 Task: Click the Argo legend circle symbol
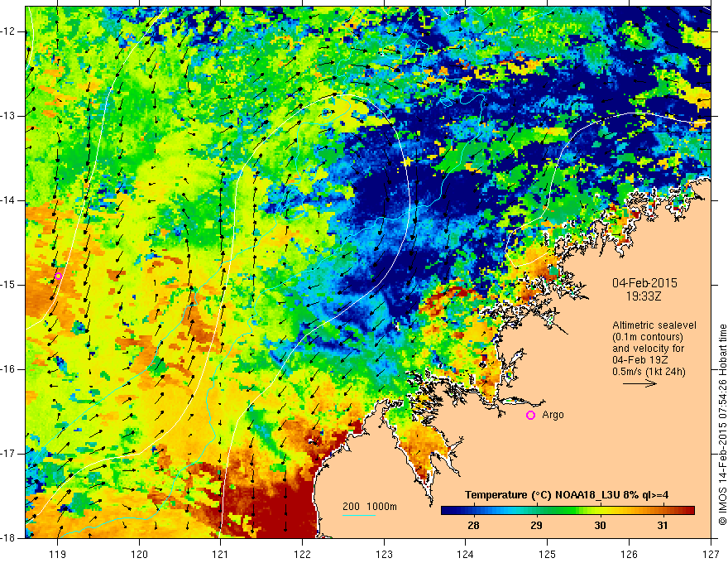530,416
